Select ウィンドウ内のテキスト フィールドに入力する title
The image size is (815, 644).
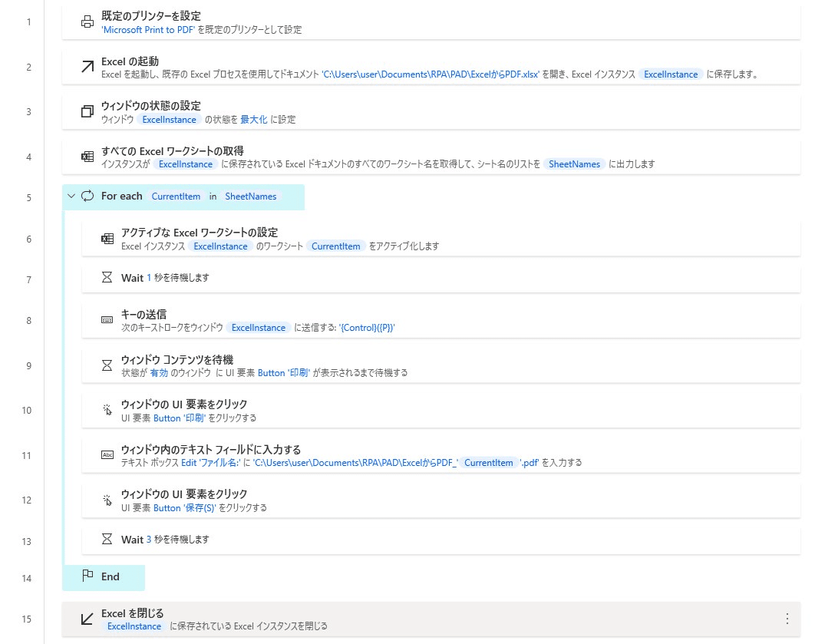211,450
